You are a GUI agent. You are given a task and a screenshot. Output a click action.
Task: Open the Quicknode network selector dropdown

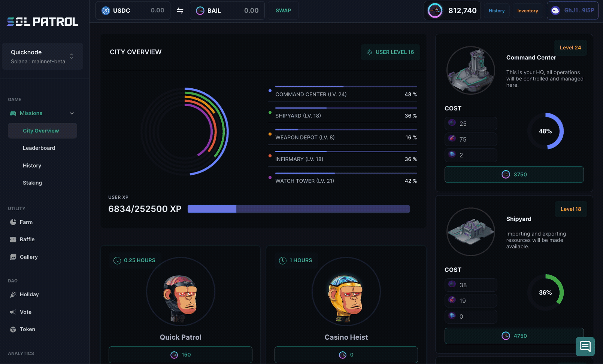pyautogui.click(x=43, y=56)
